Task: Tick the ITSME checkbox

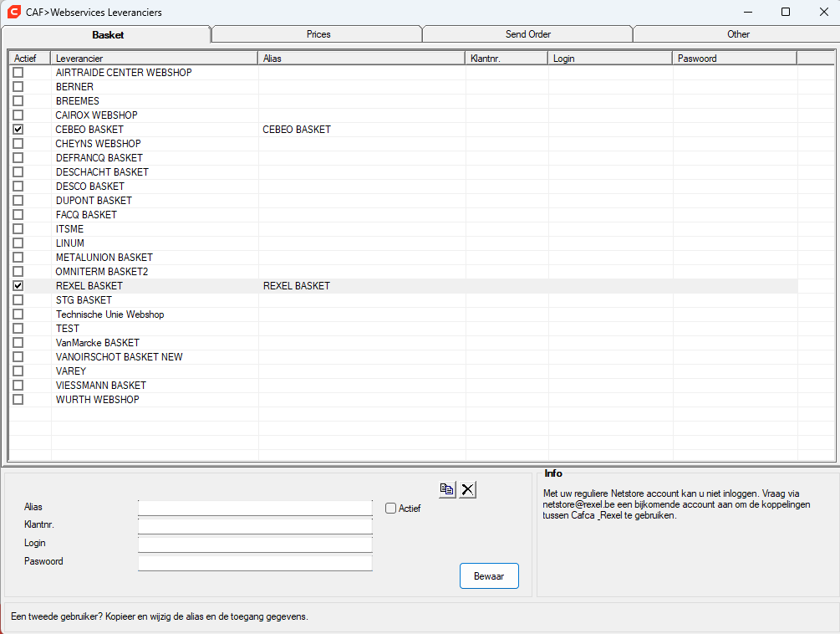Action: coord(18,229)
